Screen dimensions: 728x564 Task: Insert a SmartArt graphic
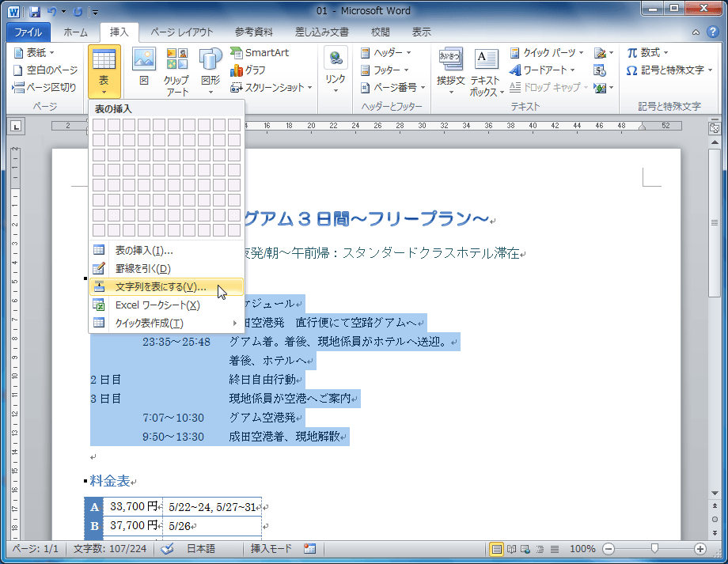[x=259, y=52]
